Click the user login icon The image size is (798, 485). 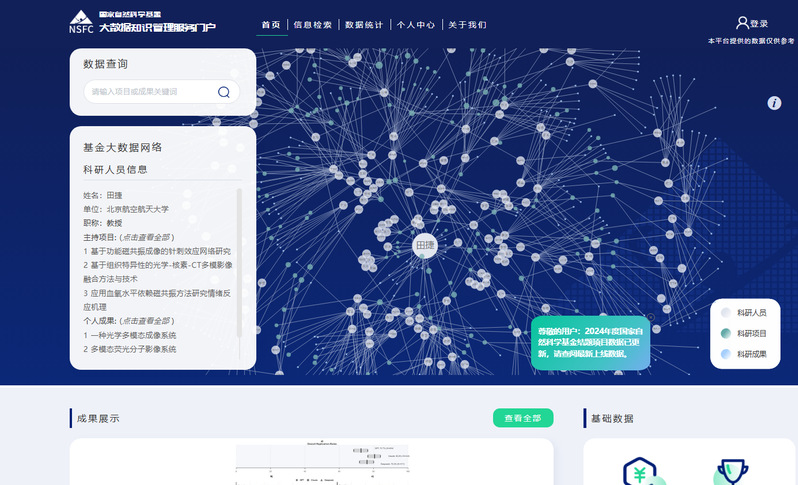click(x=742, y=23)
